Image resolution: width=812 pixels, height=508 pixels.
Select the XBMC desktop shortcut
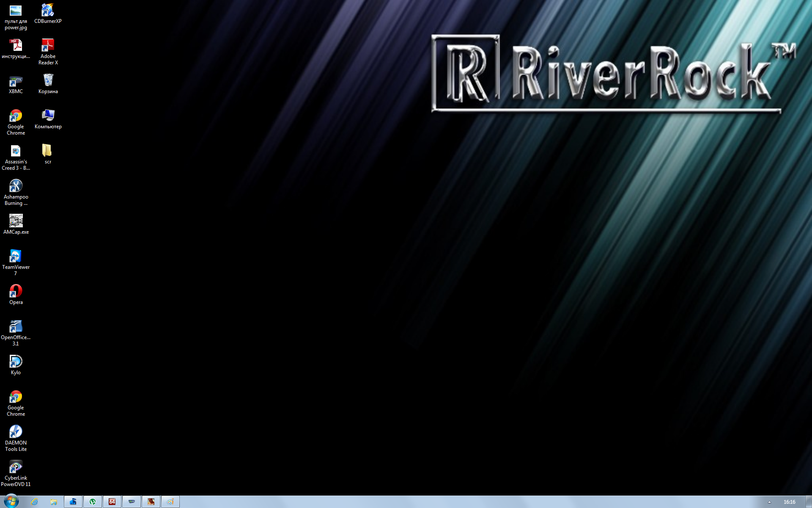pyautogui.click(x=16, y=84)
